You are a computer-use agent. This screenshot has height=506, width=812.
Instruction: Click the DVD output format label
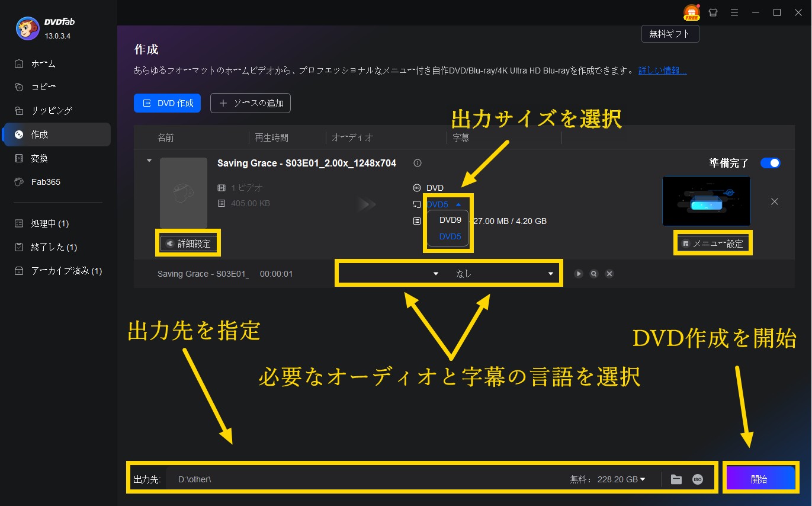(x=435, y=188)
